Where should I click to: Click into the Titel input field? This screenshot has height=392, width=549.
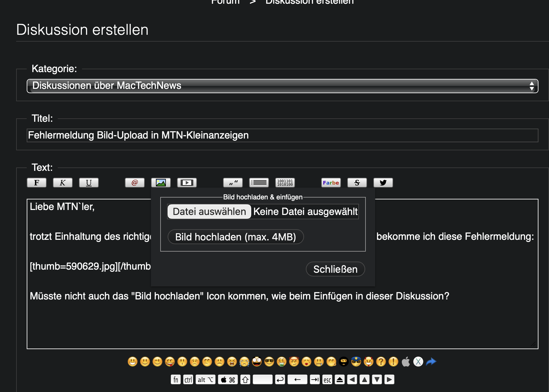click(x=283, y=135)
